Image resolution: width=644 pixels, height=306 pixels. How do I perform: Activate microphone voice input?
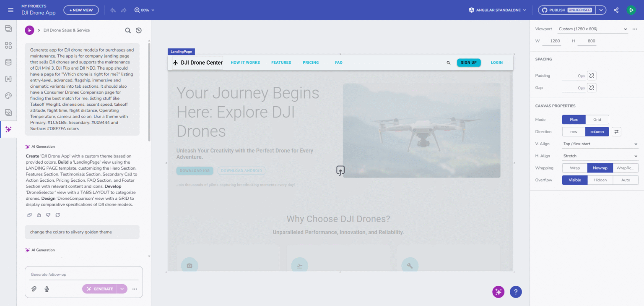[x=47, y=289]
